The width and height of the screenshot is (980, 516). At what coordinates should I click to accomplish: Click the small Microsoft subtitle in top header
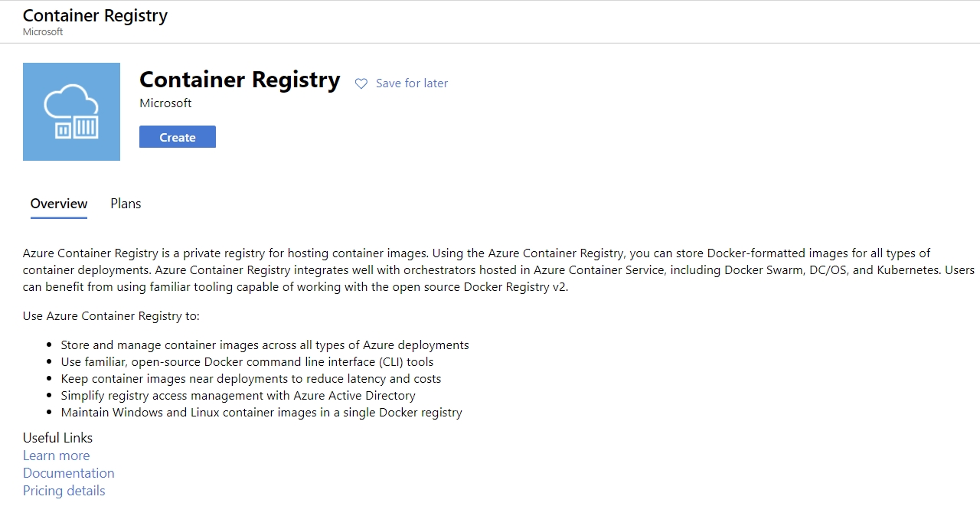point(43,32)
